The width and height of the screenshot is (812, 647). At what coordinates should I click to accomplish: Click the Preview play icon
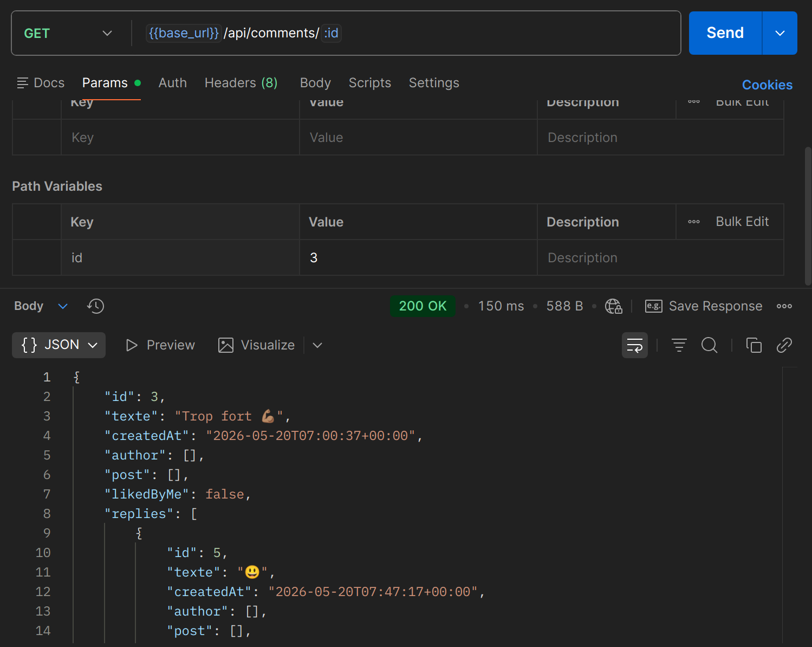132,345
